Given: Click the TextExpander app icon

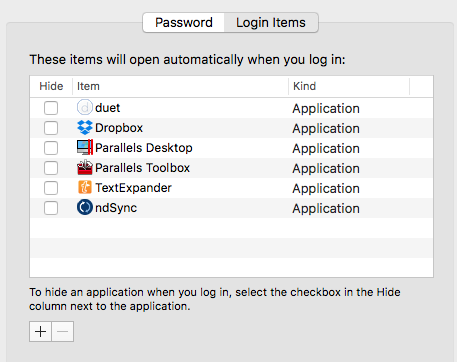Looking at the screenshot, I should click(85, 188).
